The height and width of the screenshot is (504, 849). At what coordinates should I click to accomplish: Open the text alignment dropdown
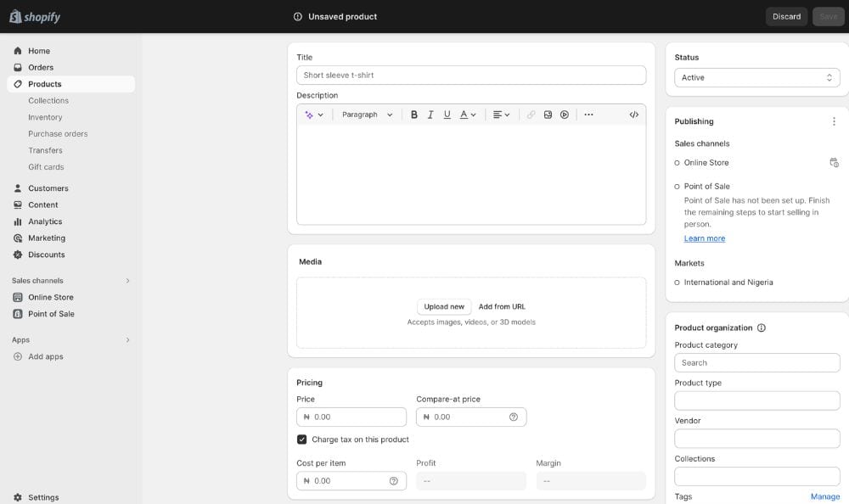click(x=501, y=115)
